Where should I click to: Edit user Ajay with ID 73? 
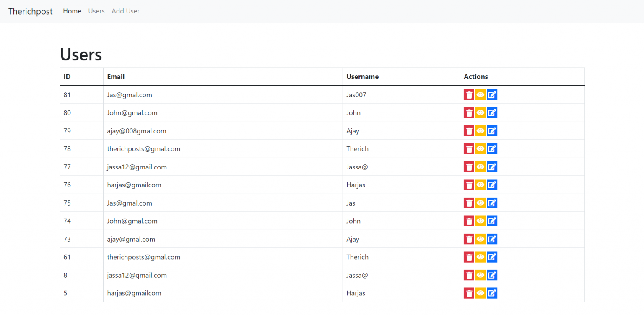point(492,239)
